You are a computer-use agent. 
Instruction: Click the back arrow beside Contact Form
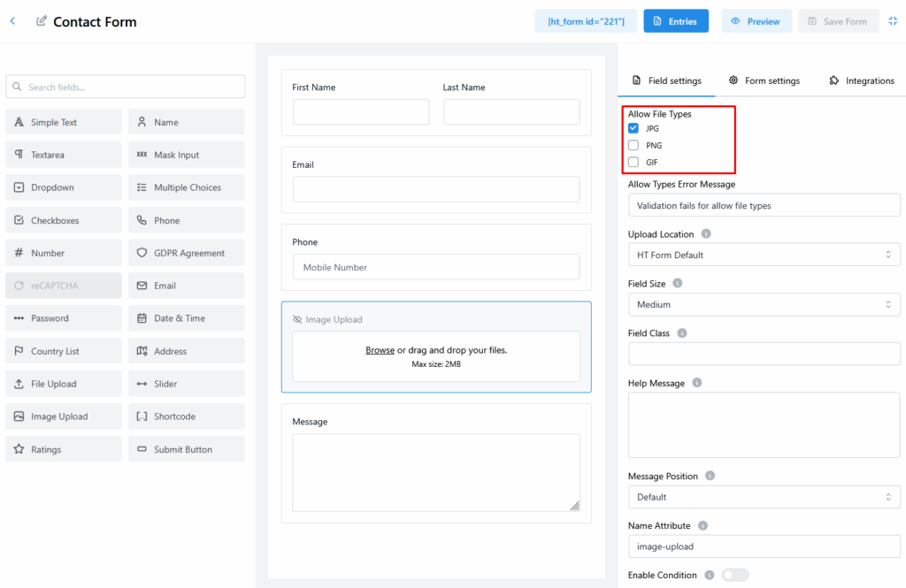tap(12, 21)
